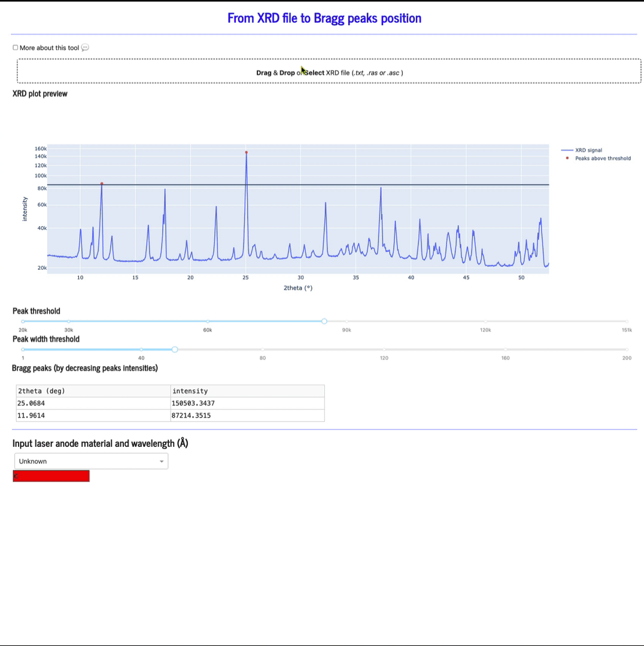Image resolution: width=644 pixels, height=646 pixels.
Task: Enable the More about this tool checkbox
Action: coord(16,48)
